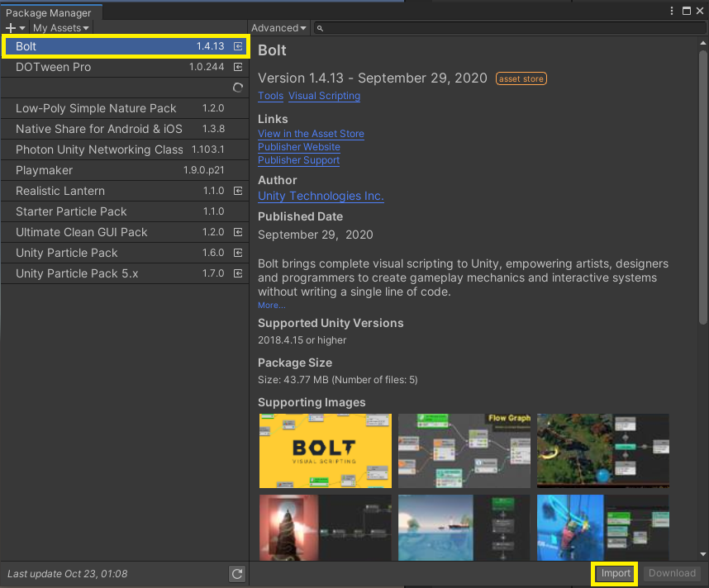709x588 pixels.
Task: Select the Bolt package row
Action: pos(125,46)
